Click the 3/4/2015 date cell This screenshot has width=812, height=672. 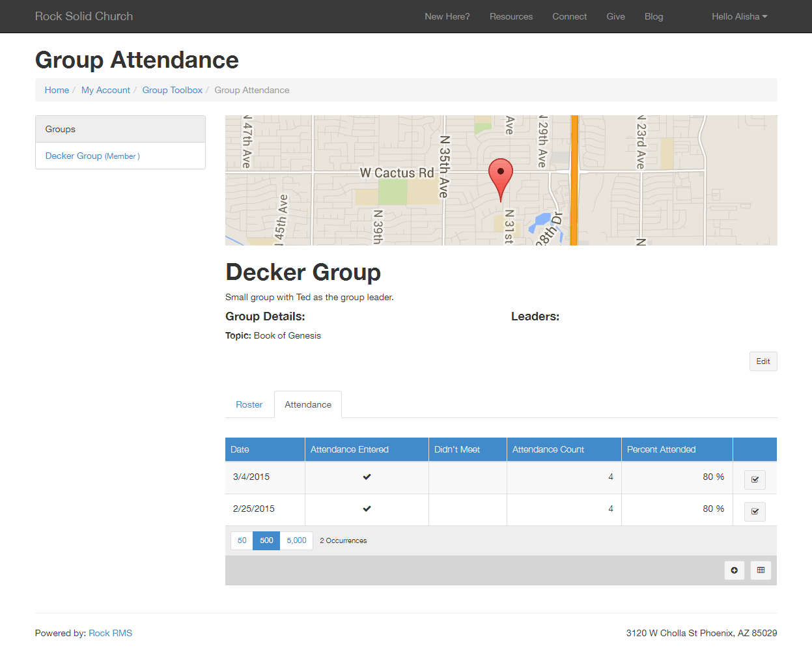point(265,477)
